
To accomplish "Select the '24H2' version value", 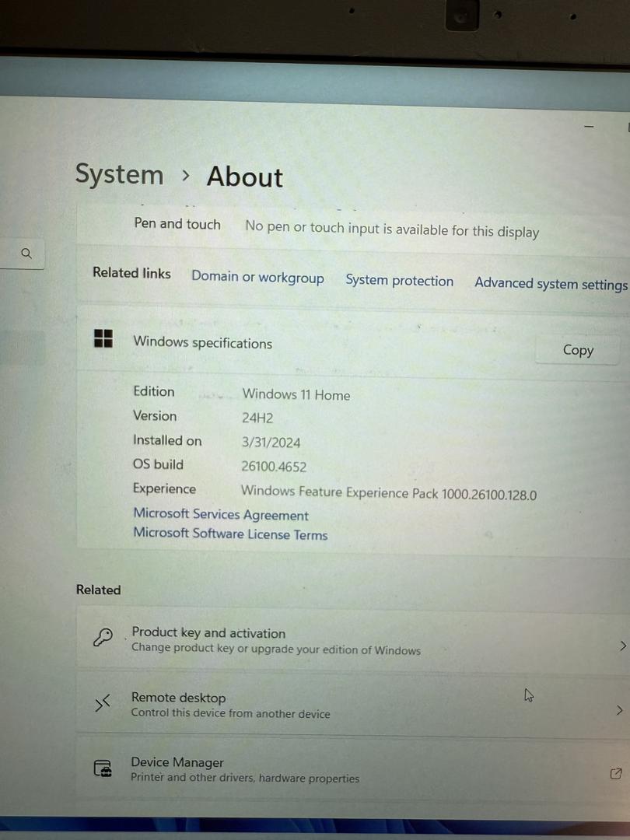I will 257,418.
